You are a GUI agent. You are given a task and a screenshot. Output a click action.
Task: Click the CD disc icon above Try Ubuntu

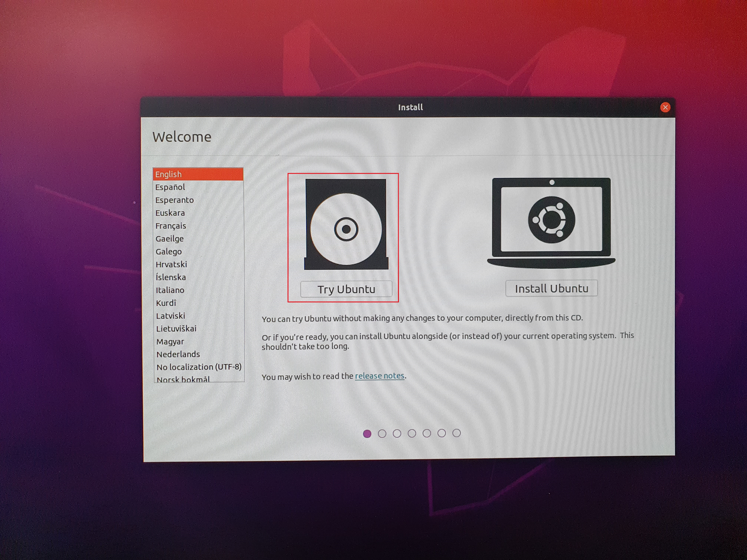tap(346, 224)
